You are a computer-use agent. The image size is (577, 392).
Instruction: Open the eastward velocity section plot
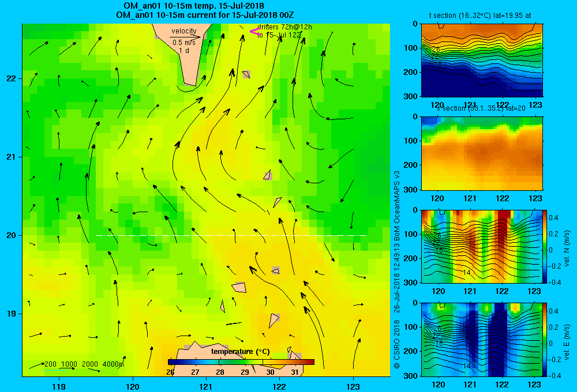click(x=482, y=340)
